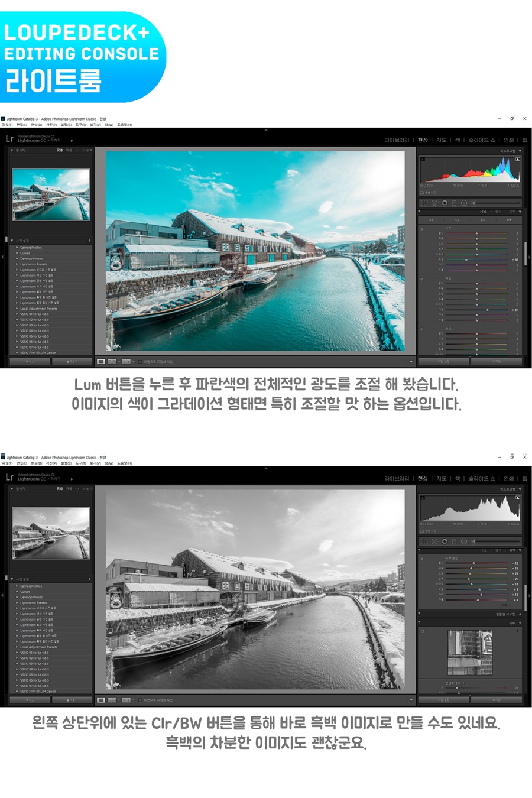This screenshot has height=798, width=532.
Task: Collapse the 세부 panel in black-and-white window
Action: (520, 623)
